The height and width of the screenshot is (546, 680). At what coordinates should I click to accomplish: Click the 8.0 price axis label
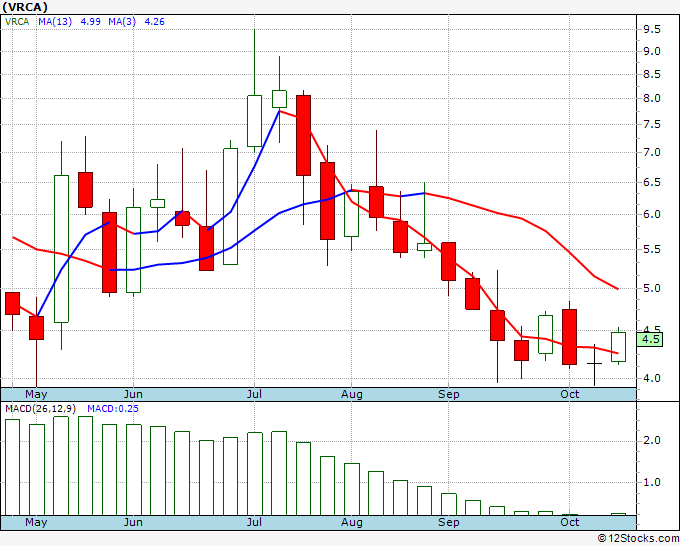(651, 98)
